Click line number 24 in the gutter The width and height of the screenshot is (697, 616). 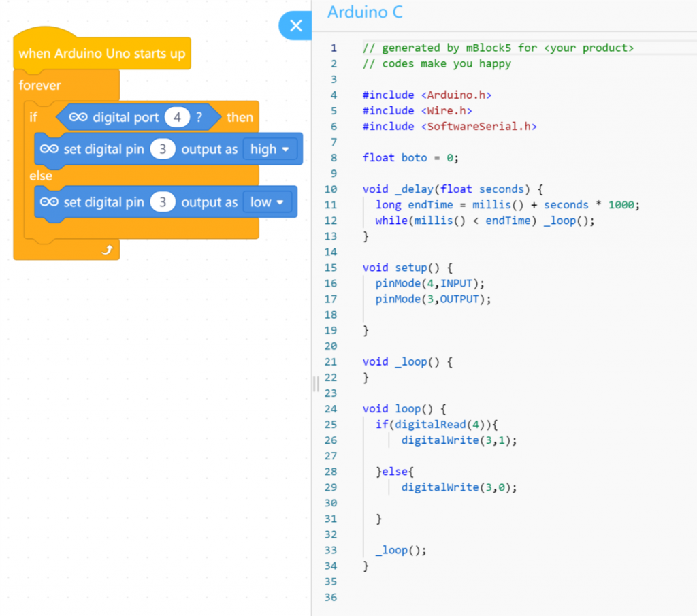pyautogui.click(x=331, y=409)
